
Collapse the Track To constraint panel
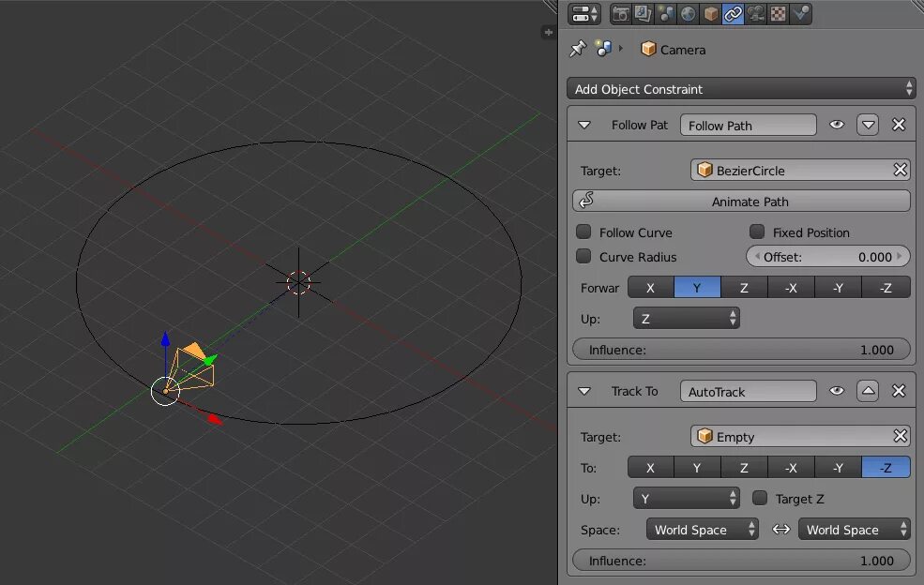point(584,391)
